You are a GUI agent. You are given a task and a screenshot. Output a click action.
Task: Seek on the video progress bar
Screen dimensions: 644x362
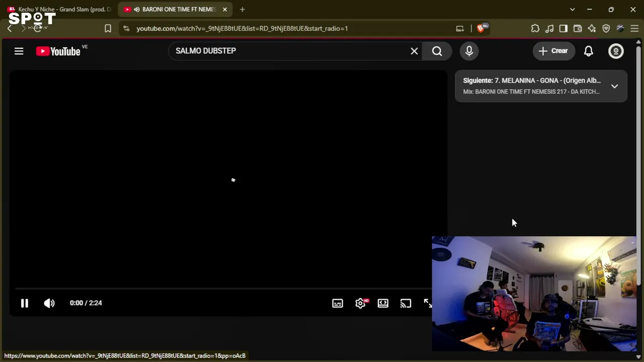(x=223, y=289)
